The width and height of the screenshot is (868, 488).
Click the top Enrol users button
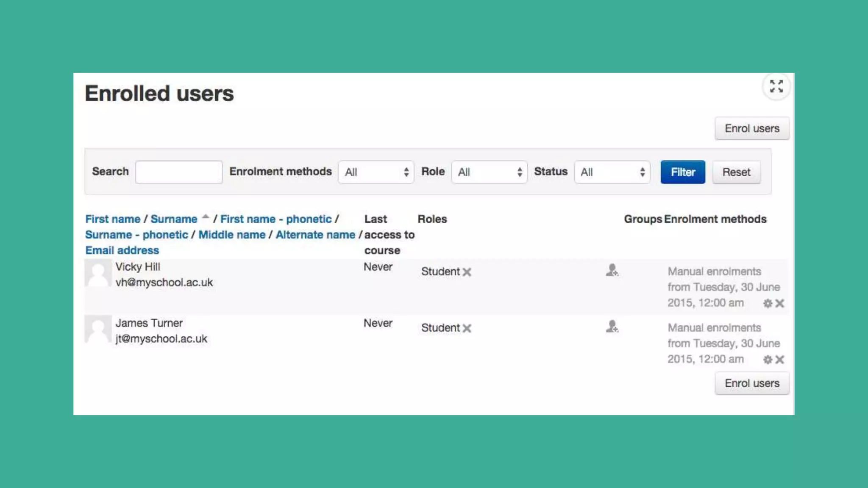tap(751, 128)
